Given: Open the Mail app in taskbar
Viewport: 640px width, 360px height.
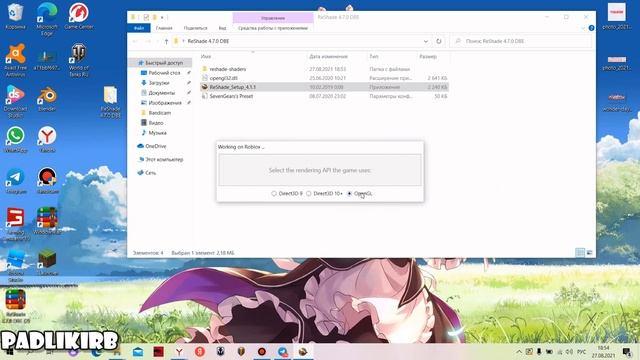Looking at the screenshot, I should (x=138, y=351).
